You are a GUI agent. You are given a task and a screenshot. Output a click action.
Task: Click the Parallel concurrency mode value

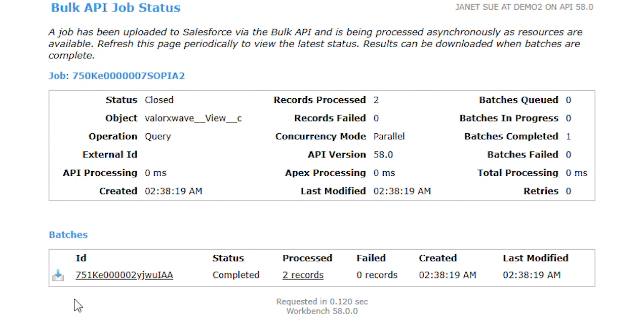click(x=389, y=136)
